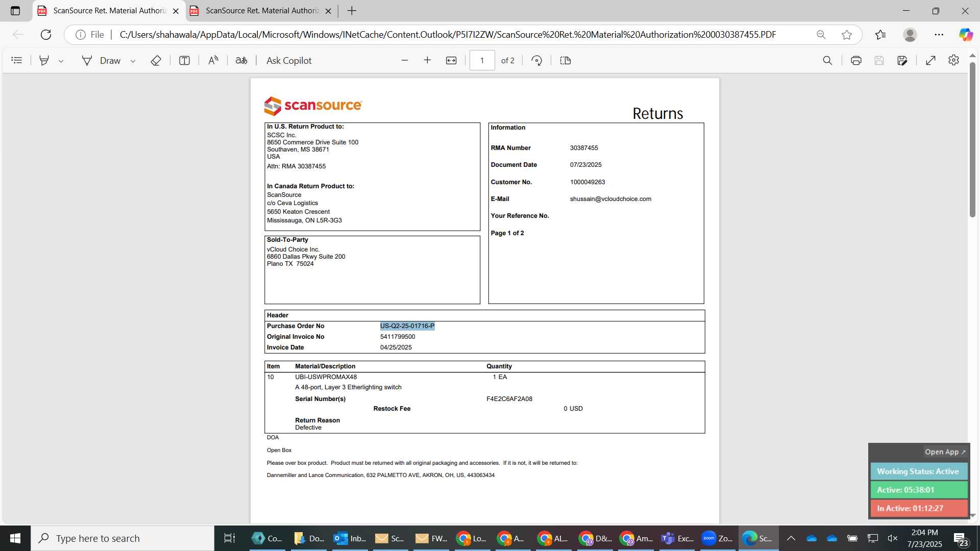This screenshot has height=551, width=980.
Task: Open the table of contents sidebar
Action: 17,60
